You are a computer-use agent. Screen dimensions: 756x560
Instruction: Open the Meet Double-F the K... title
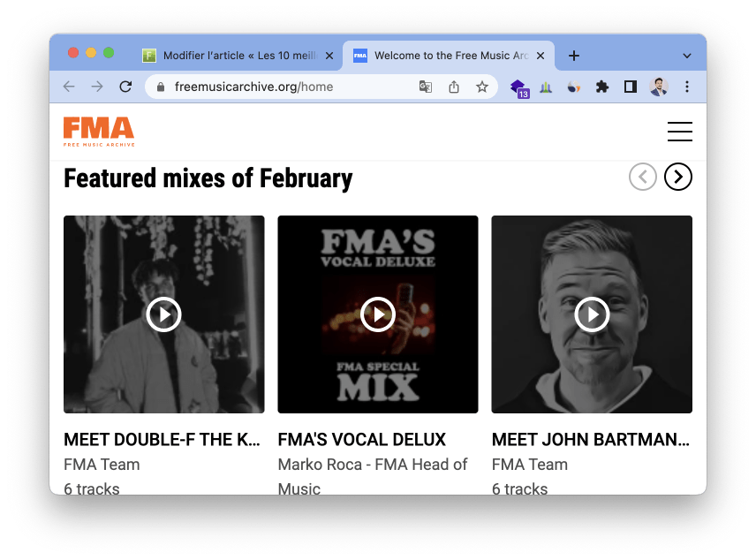point(162,439)
